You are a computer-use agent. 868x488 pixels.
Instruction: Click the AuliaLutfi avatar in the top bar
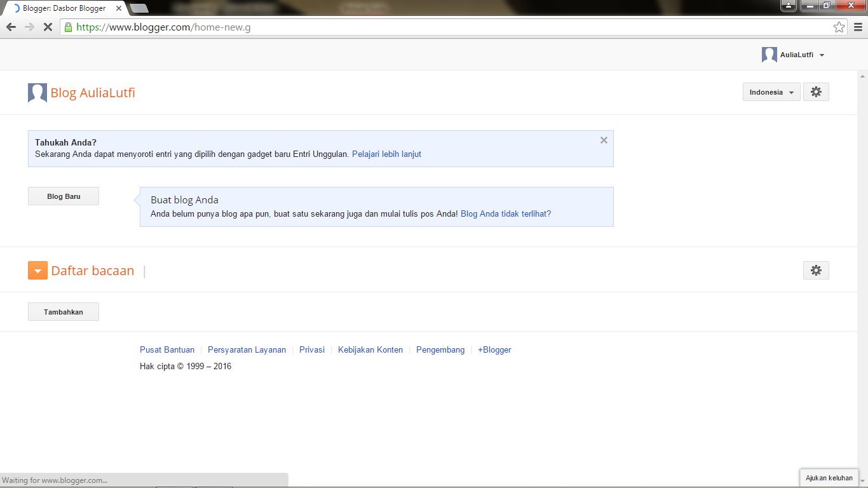[770, 55]
